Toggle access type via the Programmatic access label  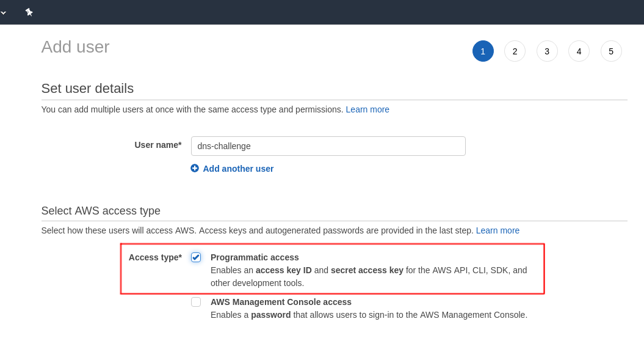[x=255, y=257]
